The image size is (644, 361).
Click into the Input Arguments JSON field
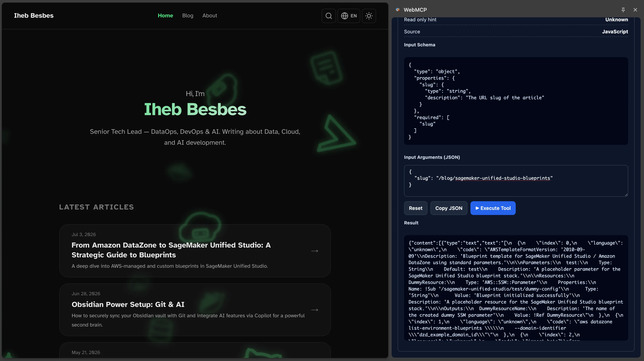516,181
